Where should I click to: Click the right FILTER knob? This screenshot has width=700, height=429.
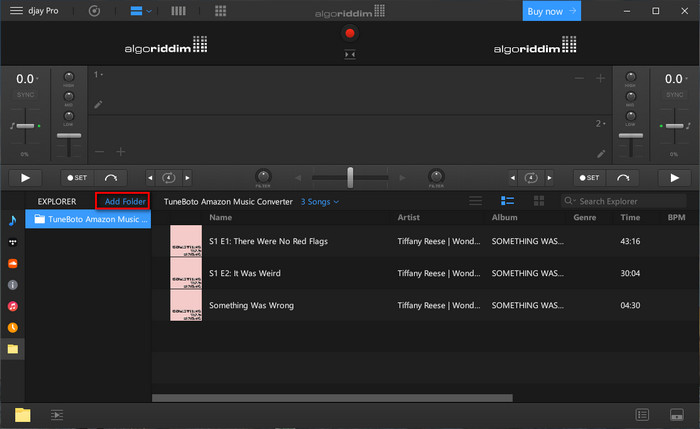pyautogui.click(x=436, y=176)
